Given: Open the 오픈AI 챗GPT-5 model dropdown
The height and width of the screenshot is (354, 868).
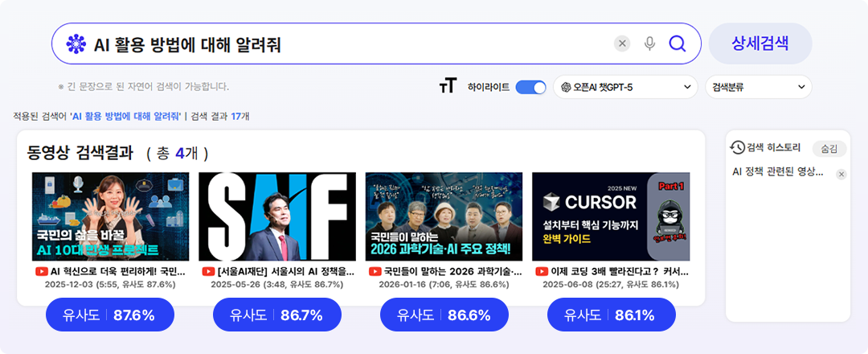Looking at the screenshot, I should [625, 87].
